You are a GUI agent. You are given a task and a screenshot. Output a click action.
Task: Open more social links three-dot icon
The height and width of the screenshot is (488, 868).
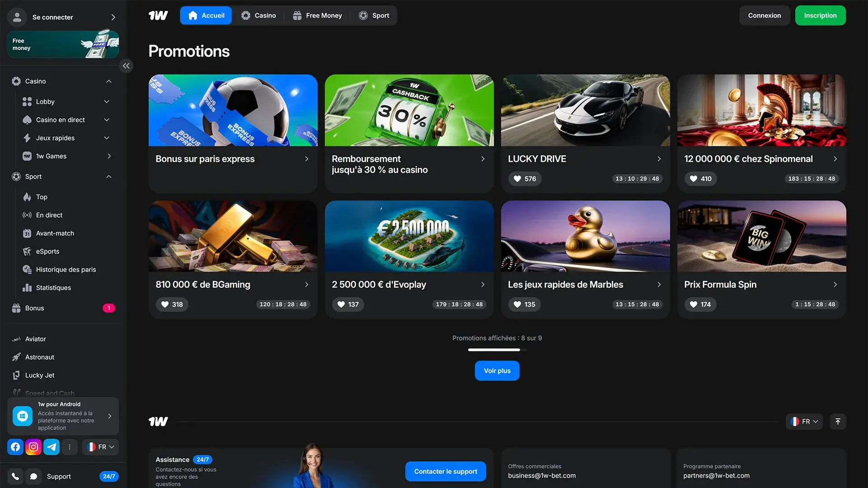tap(69, 447)
